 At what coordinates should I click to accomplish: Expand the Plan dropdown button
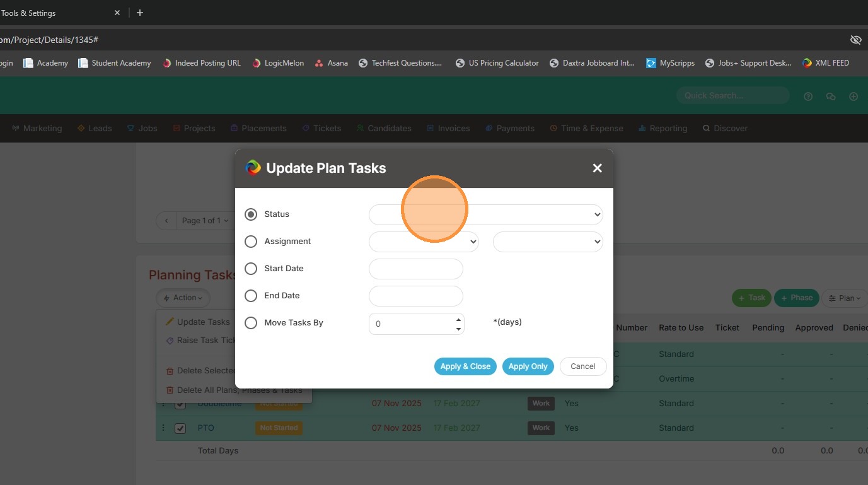845,298
